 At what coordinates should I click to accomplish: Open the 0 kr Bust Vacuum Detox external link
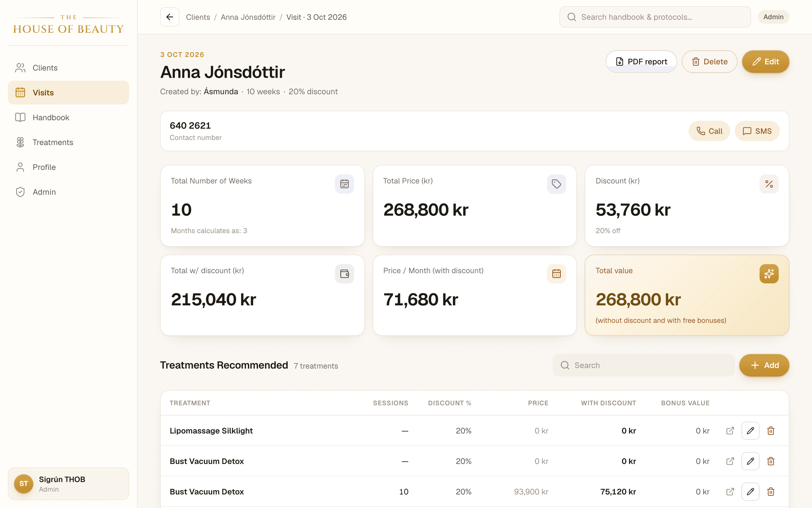(730, 461)
